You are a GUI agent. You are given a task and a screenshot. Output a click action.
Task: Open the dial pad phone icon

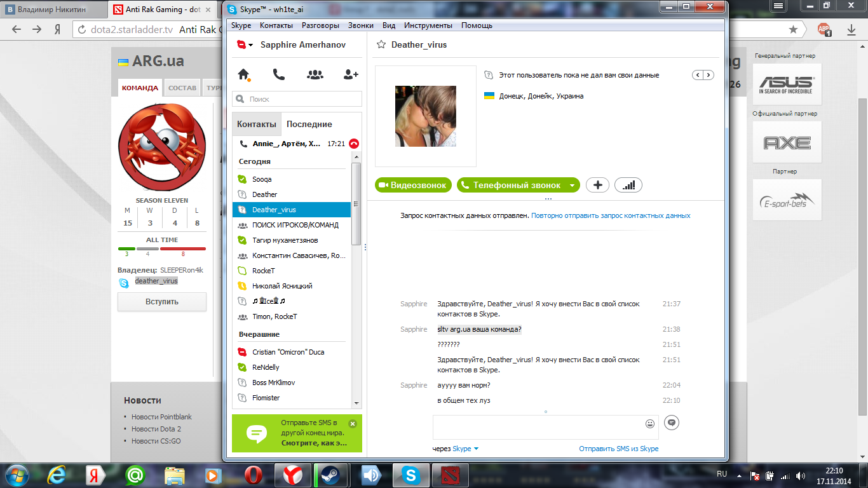(x=278, y=74)
